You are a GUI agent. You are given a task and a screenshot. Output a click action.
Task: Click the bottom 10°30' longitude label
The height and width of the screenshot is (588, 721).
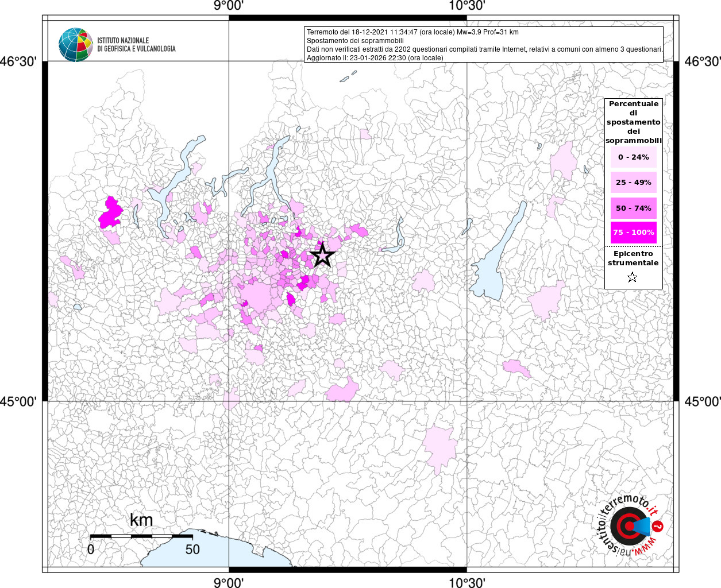tap(466, 582)
